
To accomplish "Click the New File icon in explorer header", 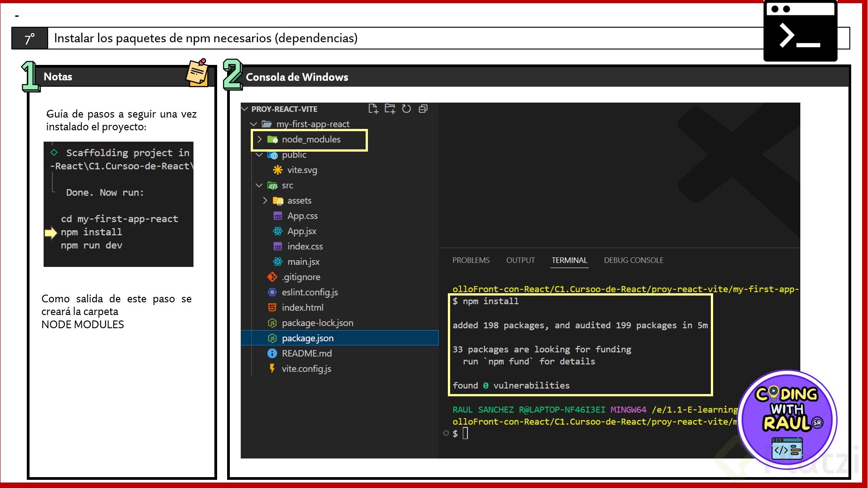I will coord(373,109).
